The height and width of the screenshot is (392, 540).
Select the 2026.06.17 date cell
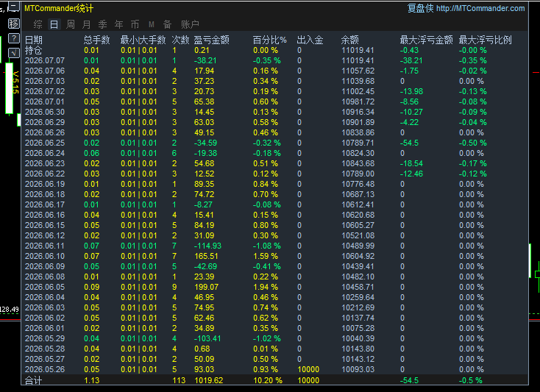click(45, 204)
